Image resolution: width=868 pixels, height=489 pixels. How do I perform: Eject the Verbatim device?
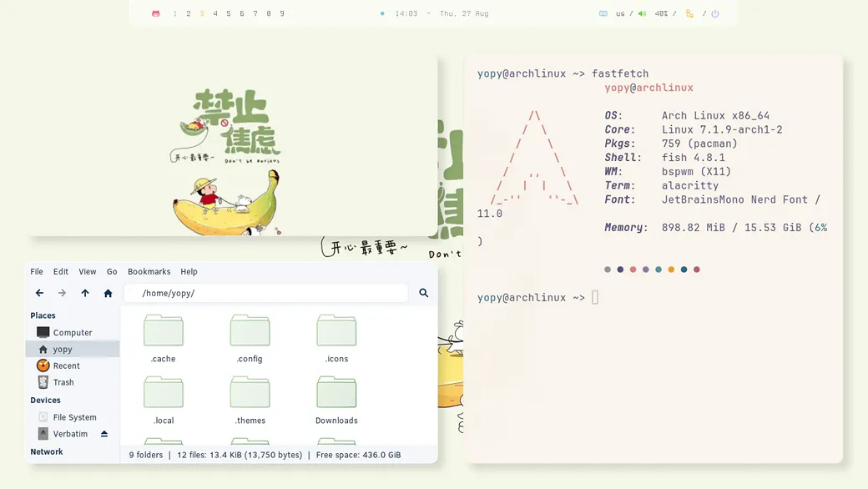click(x=104, y=434)
